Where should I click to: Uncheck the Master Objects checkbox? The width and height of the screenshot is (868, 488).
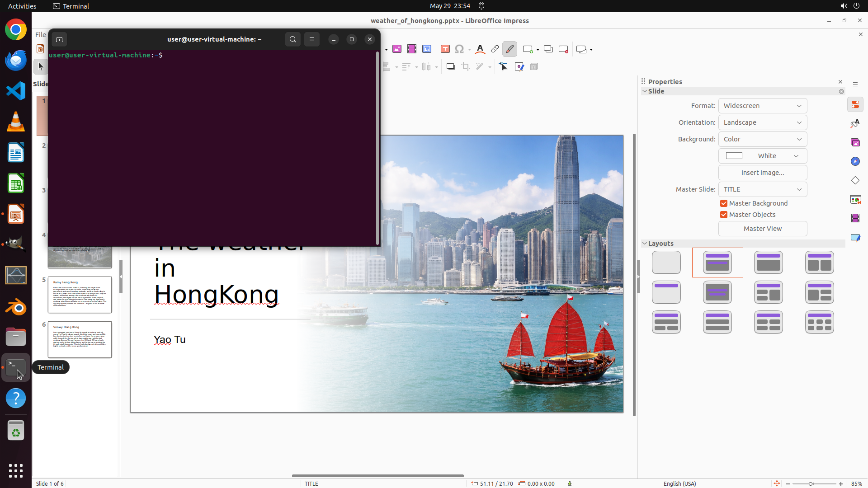click(x=724, y=215)
